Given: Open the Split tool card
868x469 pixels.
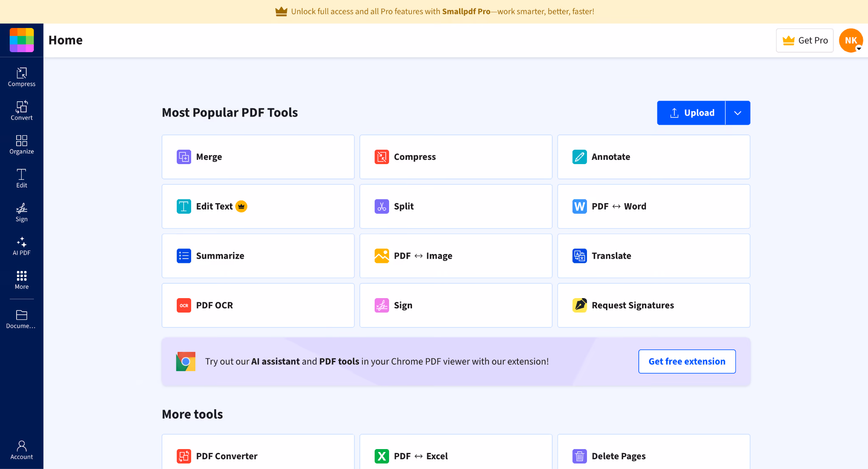Looking at the screenshot, I should (x=456, y=207).
